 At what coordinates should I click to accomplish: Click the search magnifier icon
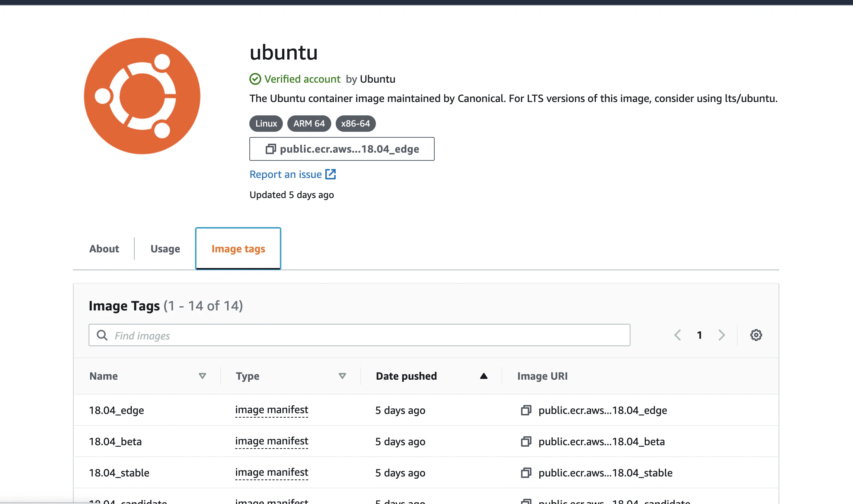coord(102,335)
